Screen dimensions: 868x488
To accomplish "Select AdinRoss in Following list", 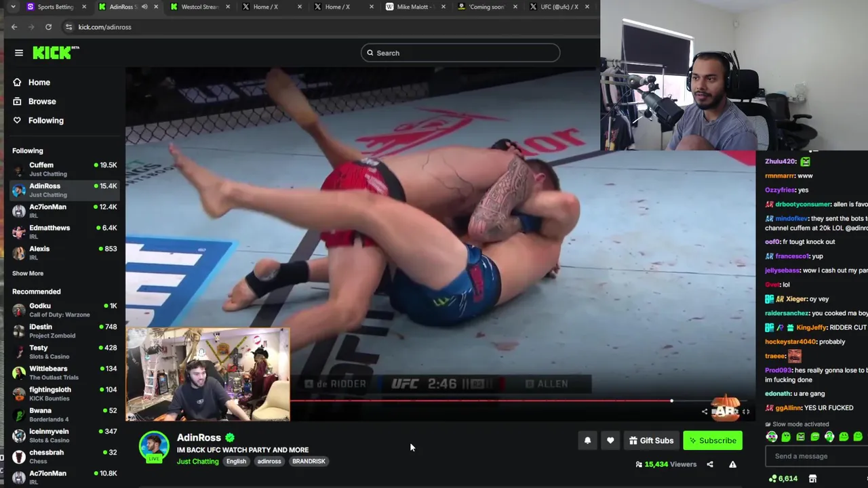I will [64, 190].
